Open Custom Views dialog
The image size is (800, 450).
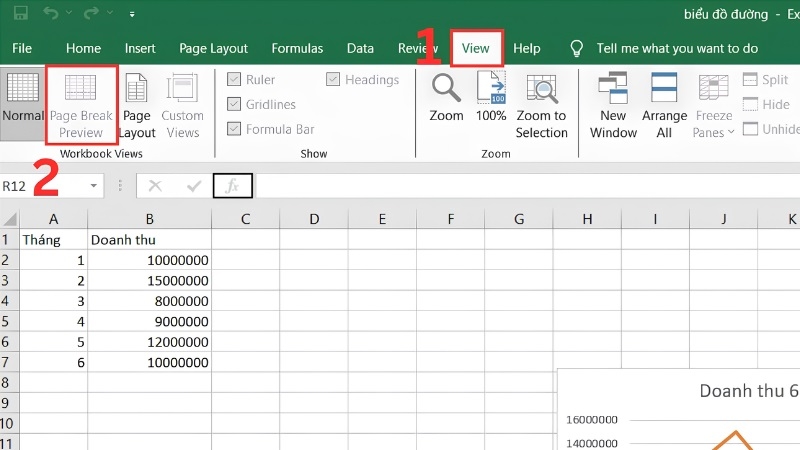182,106
